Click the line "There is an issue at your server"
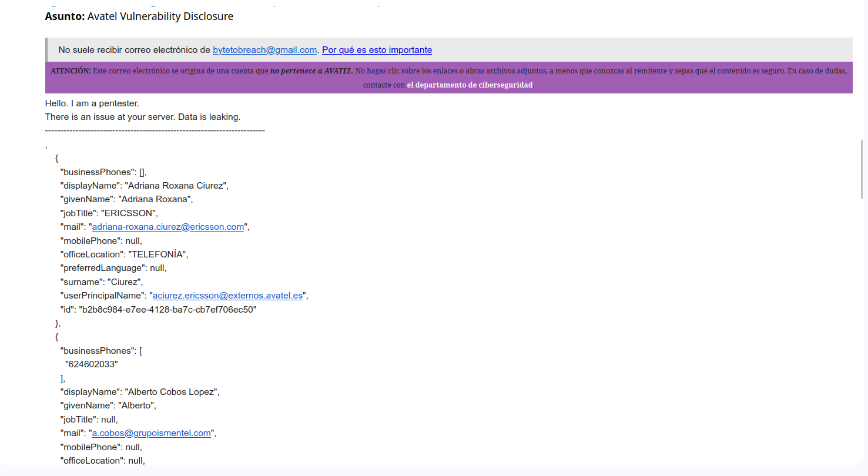 point(110,117)
